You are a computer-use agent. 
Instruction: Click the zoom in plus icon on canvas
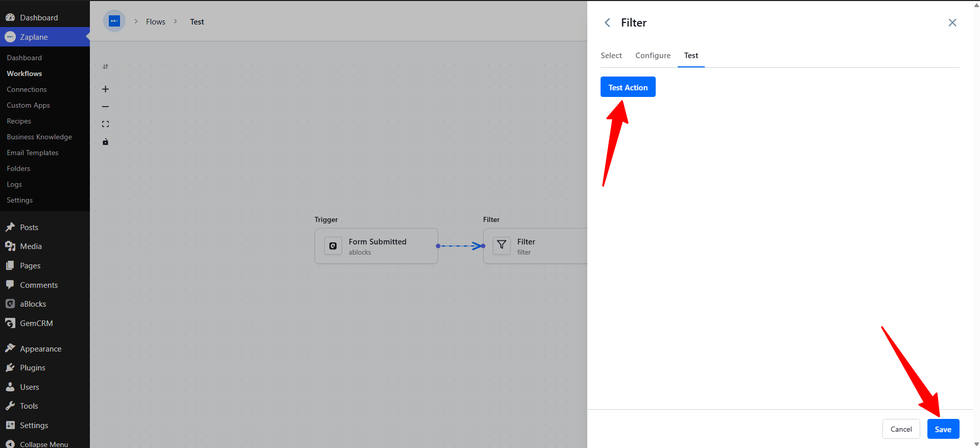pos(105,89)
